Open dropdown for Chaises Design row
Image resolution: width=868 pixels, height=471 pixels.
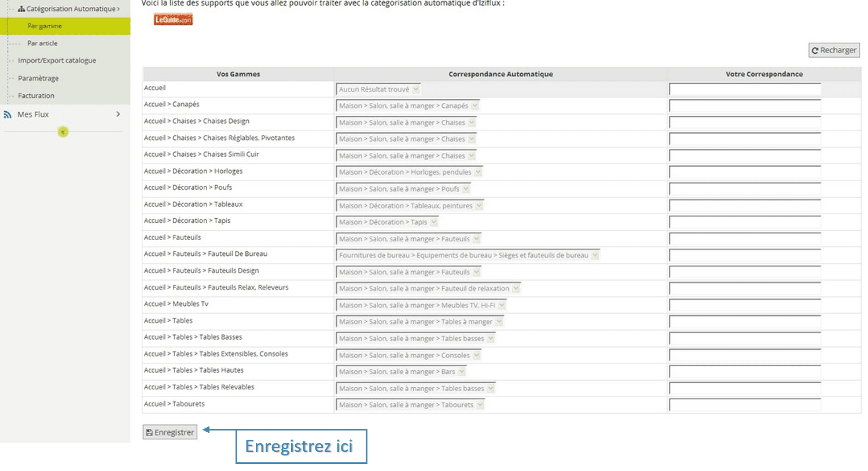tap(406, 123)
